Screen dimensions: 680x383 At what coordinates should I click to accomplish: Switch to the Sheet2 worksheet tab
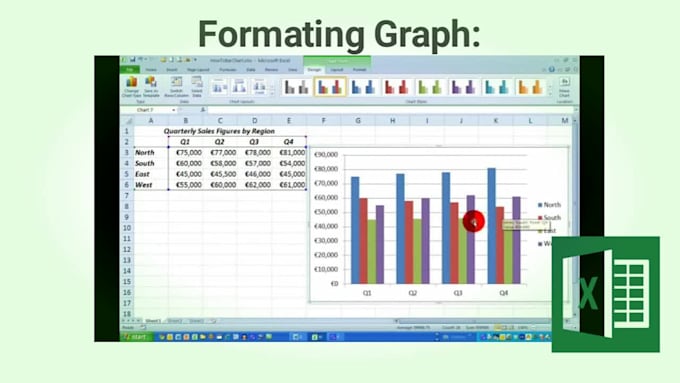175,321
